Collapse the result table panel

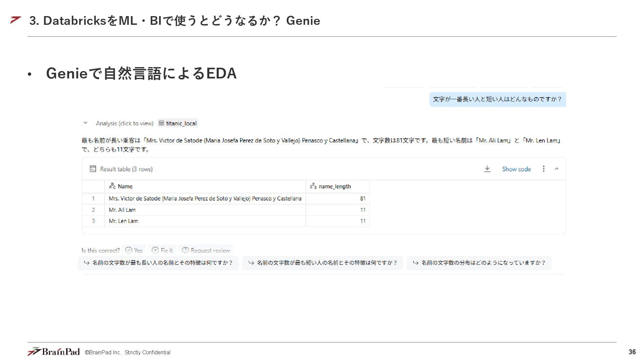pos(557,169)
